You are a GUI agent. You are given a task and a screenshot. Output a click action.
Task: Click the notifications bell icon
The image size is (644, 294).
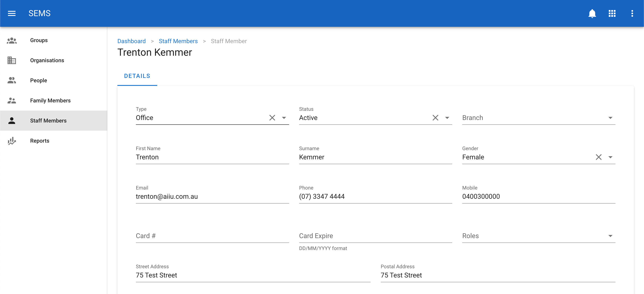coord(592,13)
